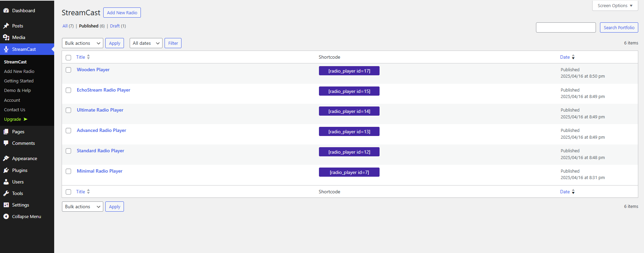Click the Users person icon
Image resolution: width=644 pixels, height=253 pixels.
(x=6, y=182)
